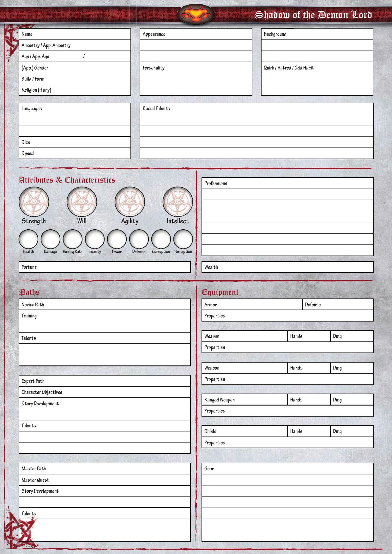392x554 pixels.
Task: Click the Insanity circle field
Action: click(95, 239)
